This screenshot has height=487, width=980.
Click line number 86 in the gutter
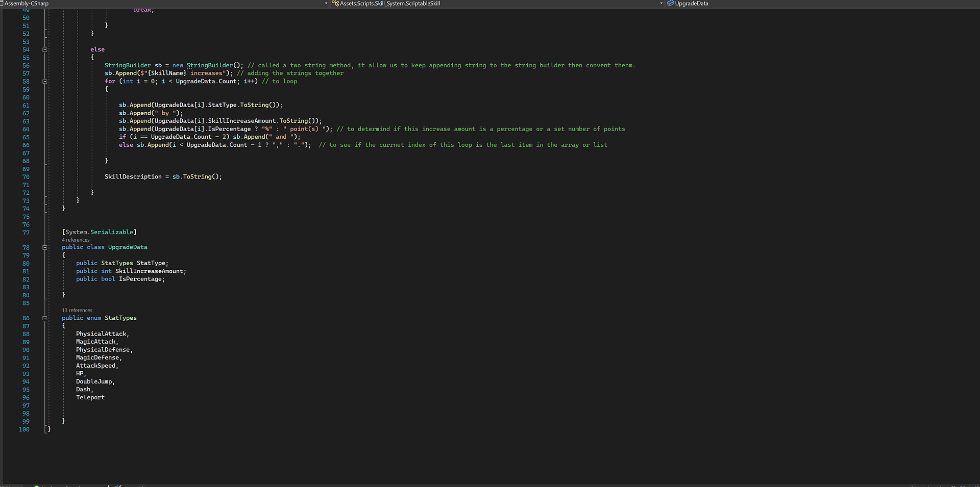pos(26,318)
